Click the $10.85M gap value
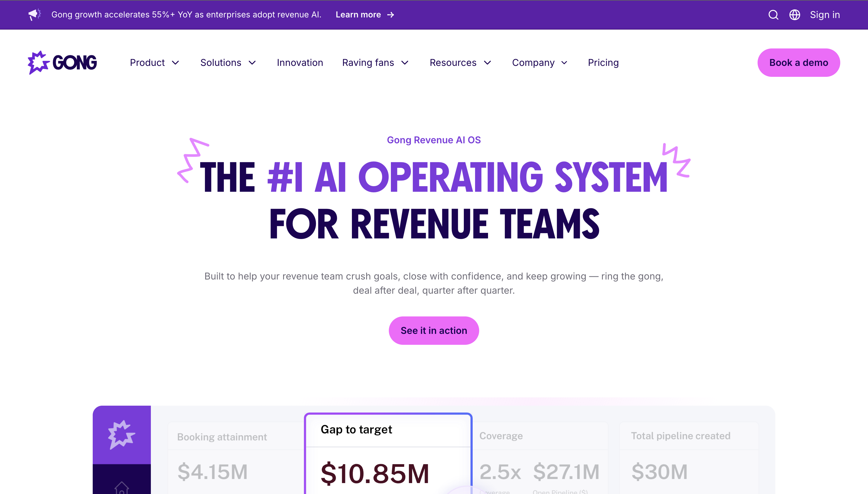 tap(375, 474)
